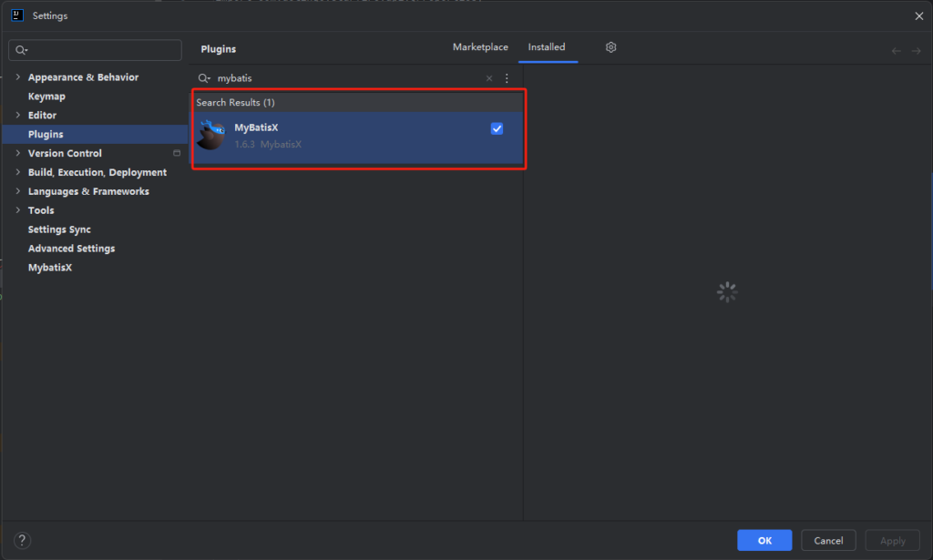933x560 pixels.
Task: Select Keymap in settings tree
Action: click(46, 97)
